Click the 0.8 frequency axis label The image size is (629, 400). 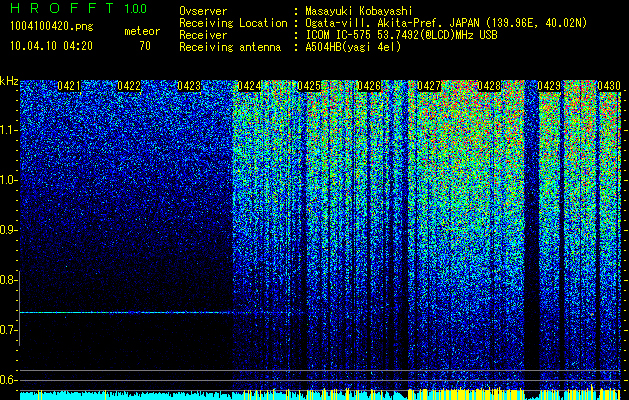8,280
